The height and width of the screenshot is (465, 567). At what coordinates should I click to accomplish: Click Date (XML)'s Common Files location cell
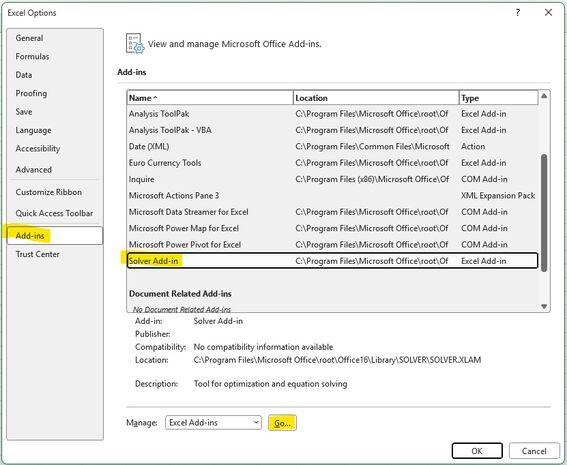click(372, 146)
